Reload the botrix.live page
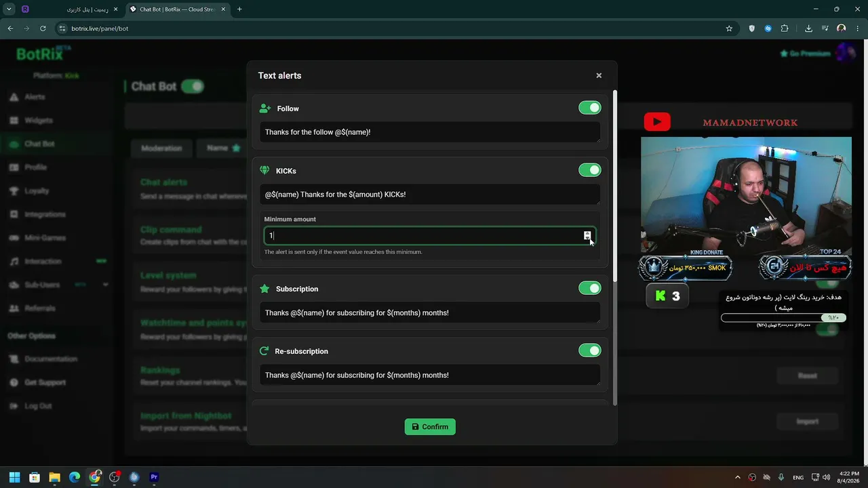 [x=43, y=28]
